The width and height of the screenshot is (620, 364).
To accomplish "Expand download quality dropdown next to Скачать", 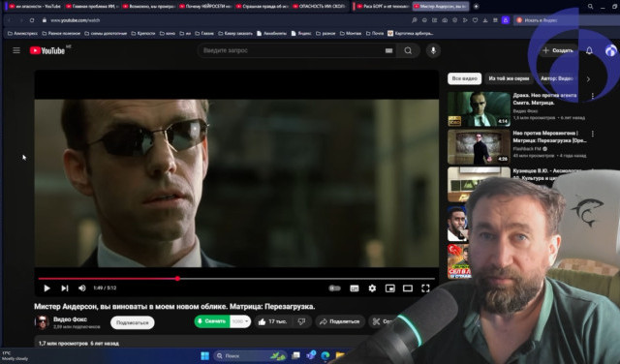I will [240, 321].
